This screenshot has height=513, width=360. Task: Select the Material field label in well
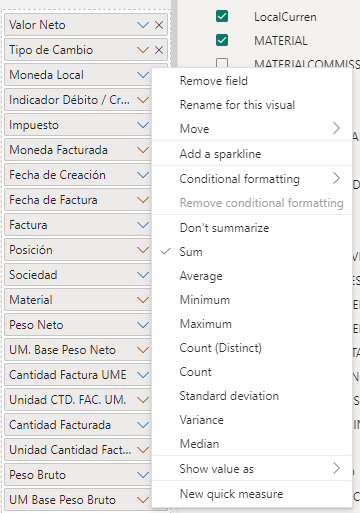coord(31,300)
